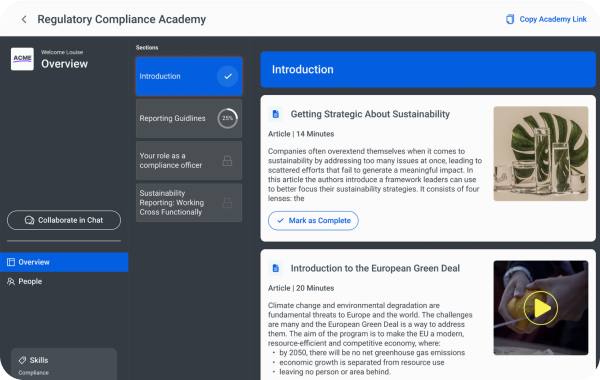Image resolution: width=600 pixels, height=380 pixels.
Task: Click the People icon
Action: point(11,281)
